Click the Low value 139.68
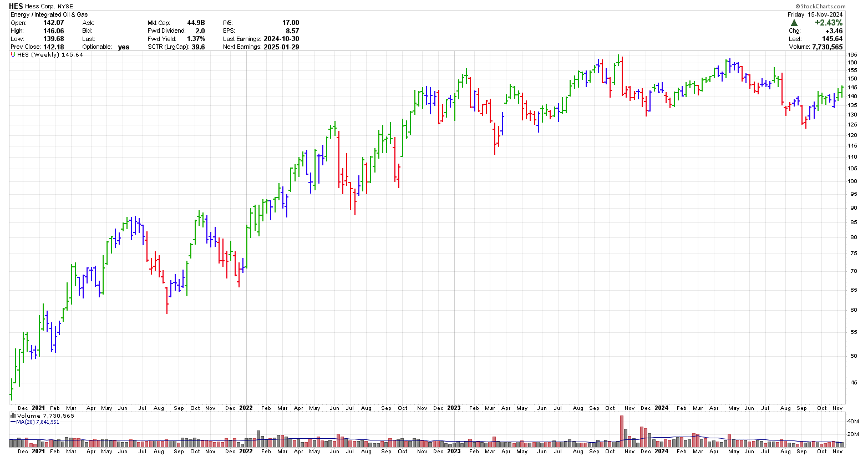 coord(54,39)
